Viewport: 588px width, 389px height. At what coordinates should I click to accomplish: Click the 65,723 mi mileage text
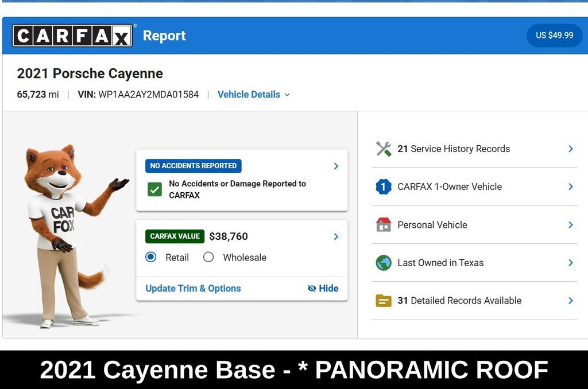tap(38, 95)
